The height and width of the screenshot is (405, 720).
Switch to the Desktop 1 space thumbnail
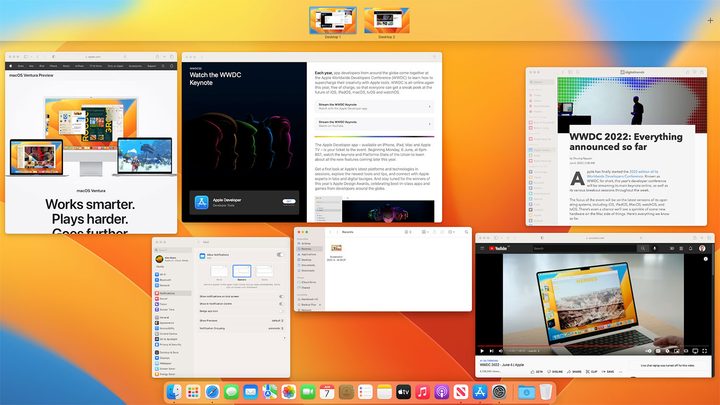coord(333,20)
